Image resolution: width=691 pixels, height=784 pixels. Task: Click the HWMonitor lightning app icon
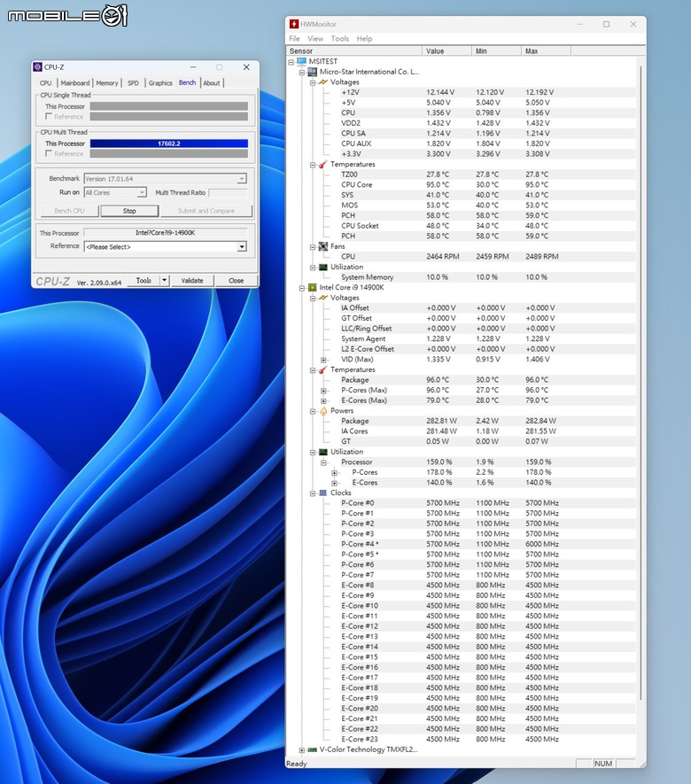294,24
